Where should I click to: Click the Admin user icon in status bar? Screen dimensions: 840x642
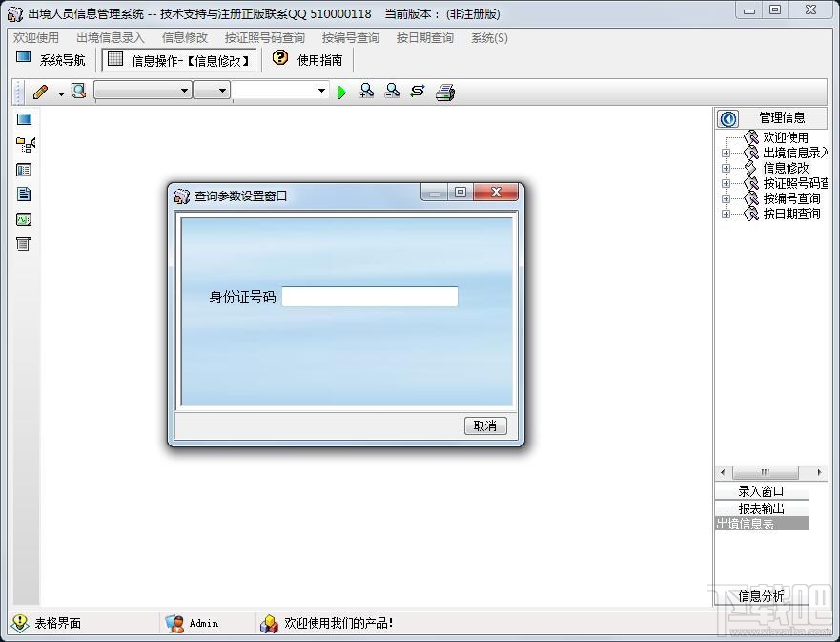176,623
